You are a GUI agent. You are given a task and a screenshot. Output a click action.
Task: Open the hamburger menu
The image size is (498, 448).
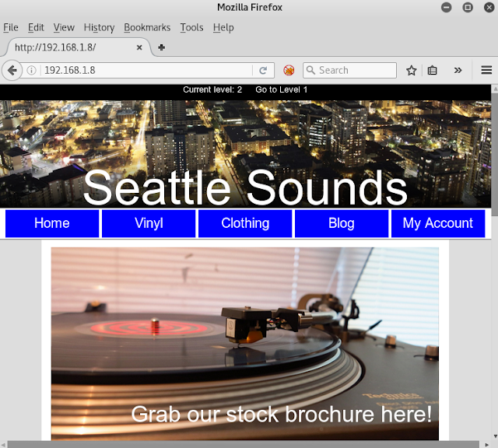[486, 70]
